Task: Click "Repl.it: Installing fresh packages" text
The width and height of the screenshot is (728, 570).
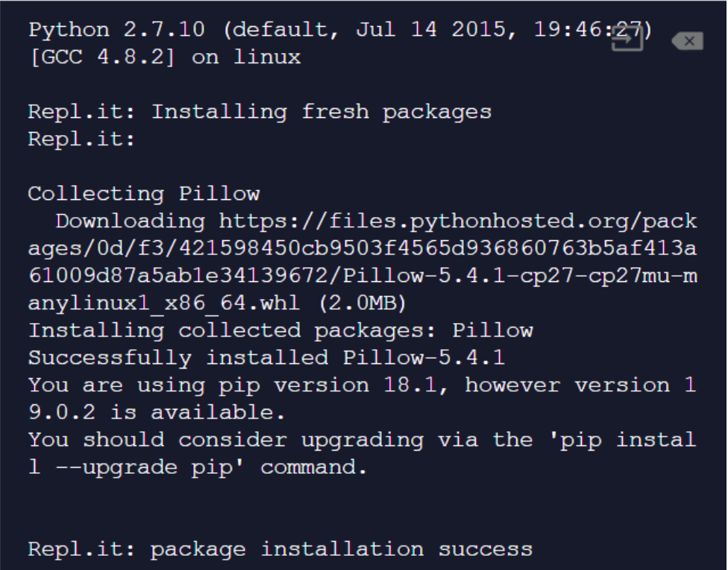Action: (260, 112)
